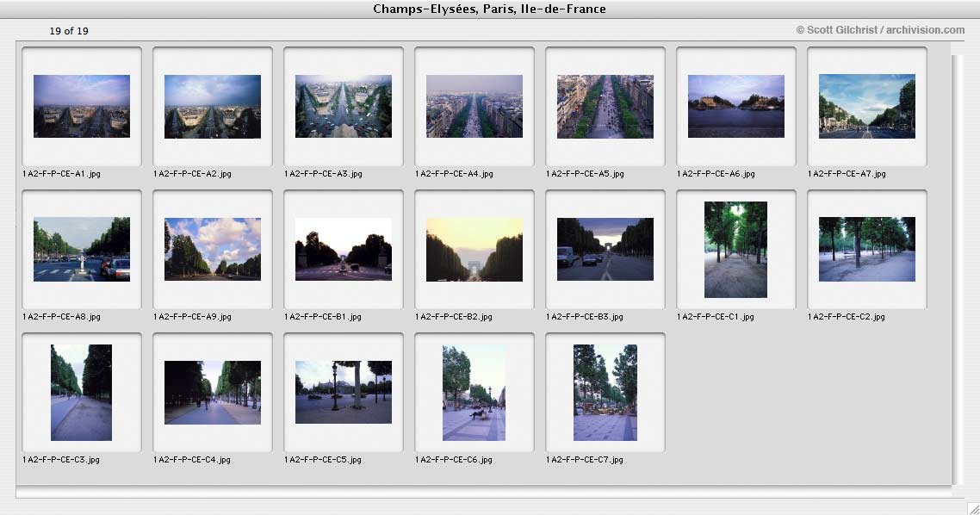Click the filename label 1A2-F-P-CE-A8.jpg
Image resolution: width=980 pixels, height=515 pixels.
[x=61, y=317]
